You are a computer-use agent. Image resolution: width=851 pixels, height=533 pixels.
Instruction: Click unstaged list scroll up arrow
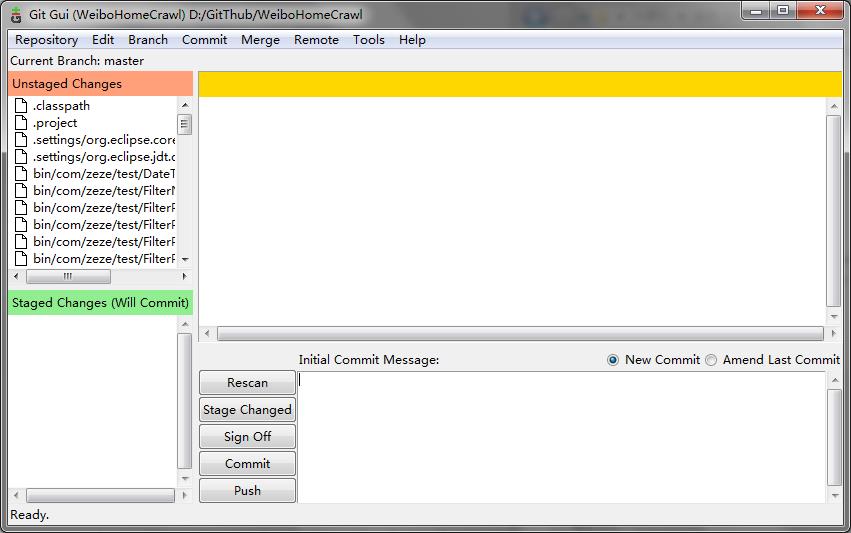[185, 105]
